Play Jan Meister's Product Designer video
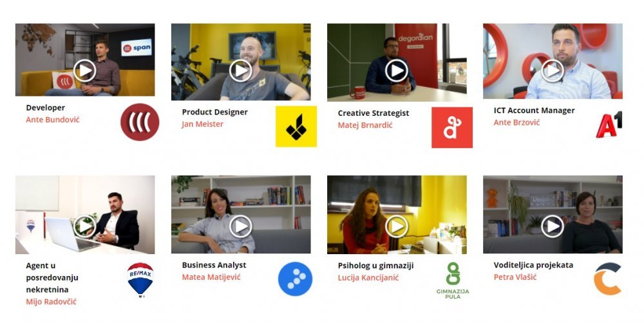The image size is (644, 323). 241,71
